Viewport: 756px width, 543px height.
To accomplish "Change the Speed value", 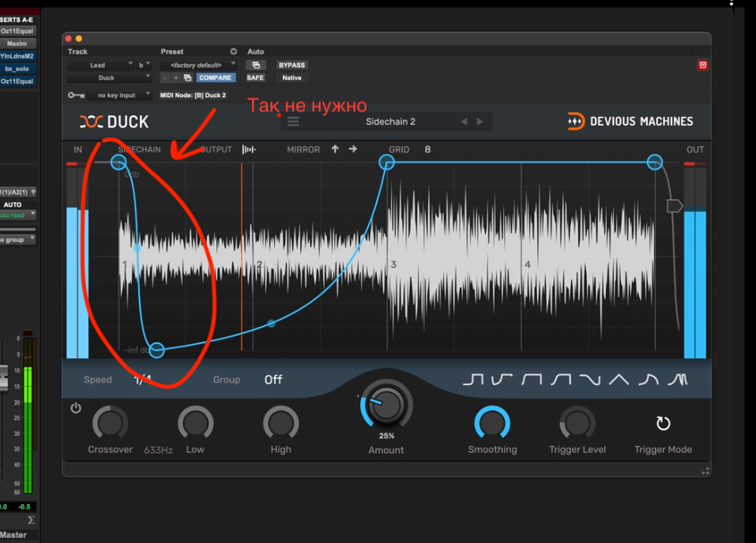I will click(143, 380).
